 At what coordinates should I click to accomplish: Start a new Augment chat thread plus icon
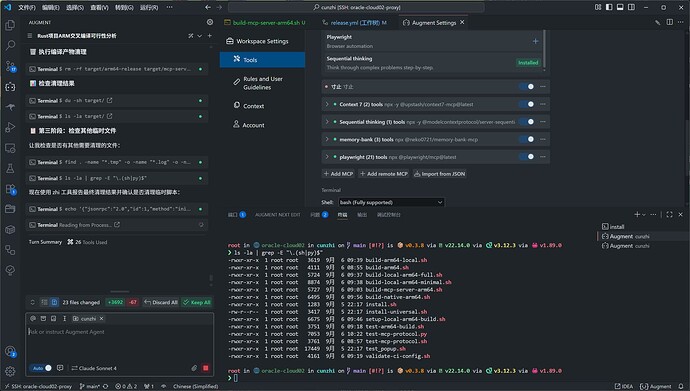pyautogui.click(x=209, y=36)
